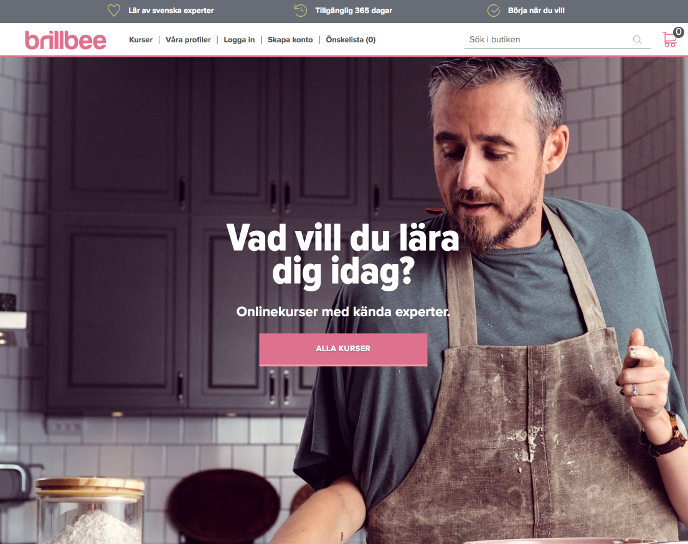Click the cart item count badge
688x544 pixels.
[x=678, y=32]
